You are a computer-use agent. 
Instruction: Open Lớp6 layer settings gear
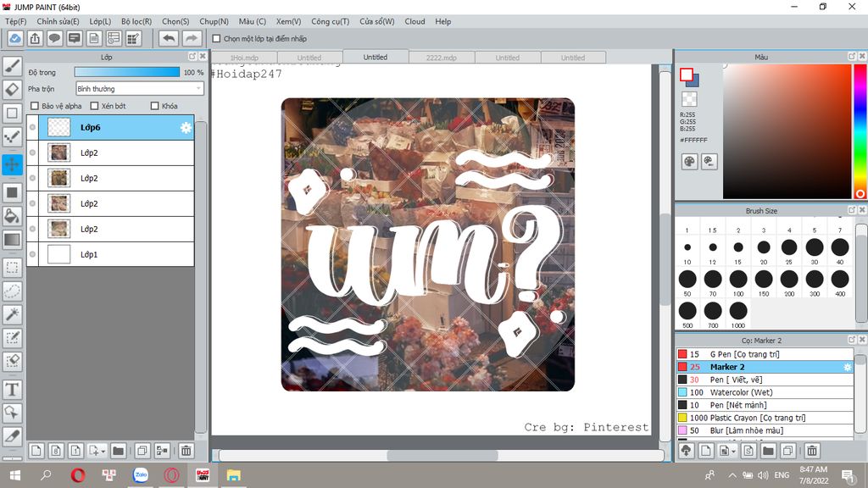(x=186, y=128)
